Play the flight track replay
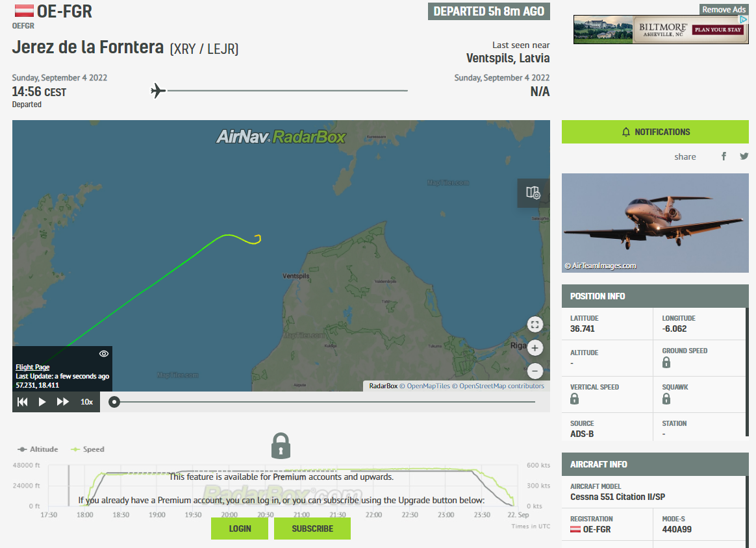756x548 pixels. pyautogui.click(x=42, y=402)
